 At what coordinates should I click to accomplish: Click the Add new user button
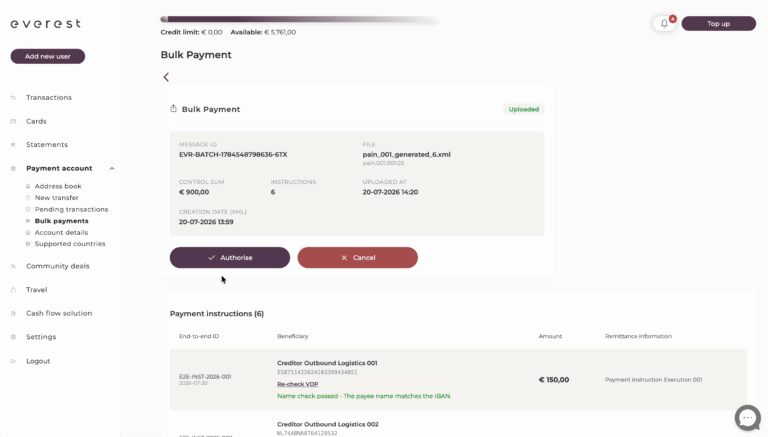tap(48, 56)
